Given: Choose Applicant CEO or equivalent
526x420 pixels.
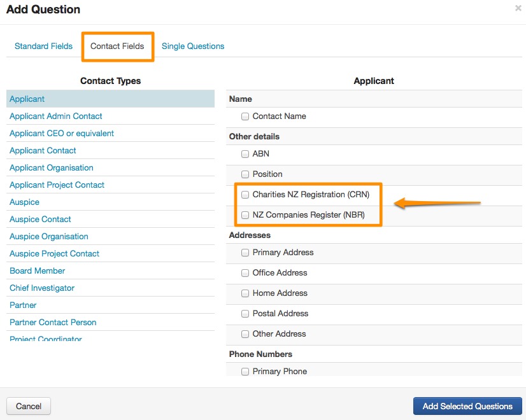Looking at the screenshot, I should click(x=62, y=134).
